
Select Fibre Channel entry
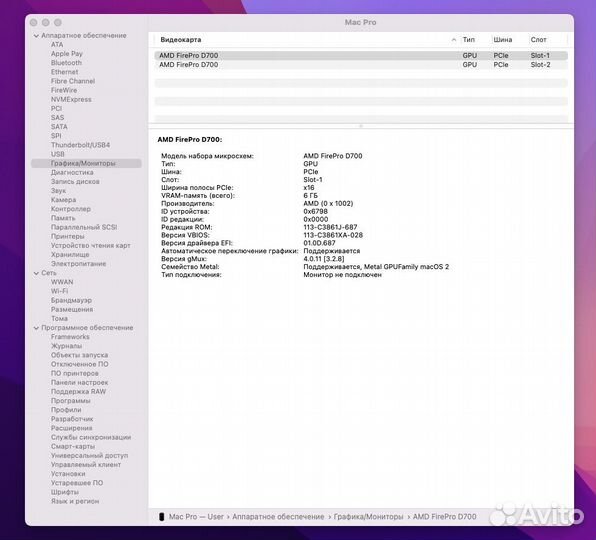(x=73, y=81)
